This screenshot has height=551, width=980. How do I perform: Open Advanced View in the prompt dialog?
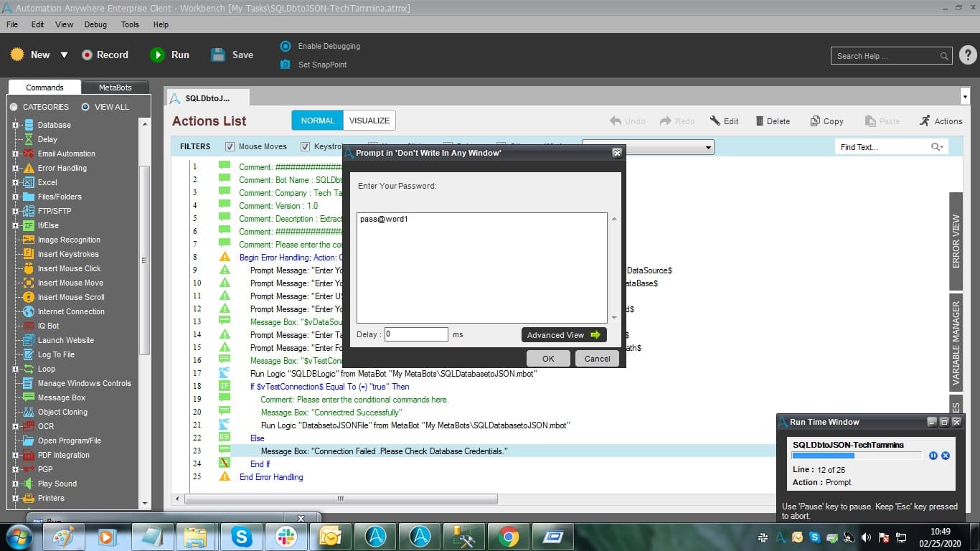[x=564, y=335]
